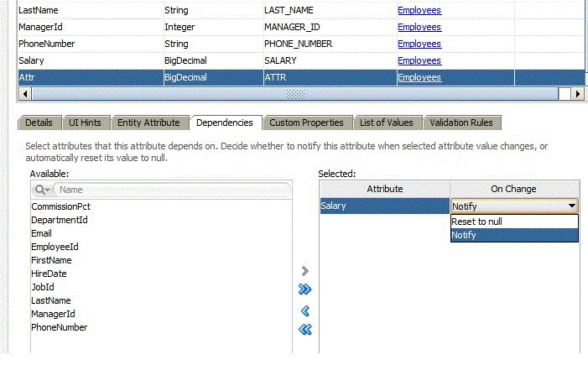Screen dimensions: 588x386
Task: Click the double left arrow remove-all icon
Action: 305,329
